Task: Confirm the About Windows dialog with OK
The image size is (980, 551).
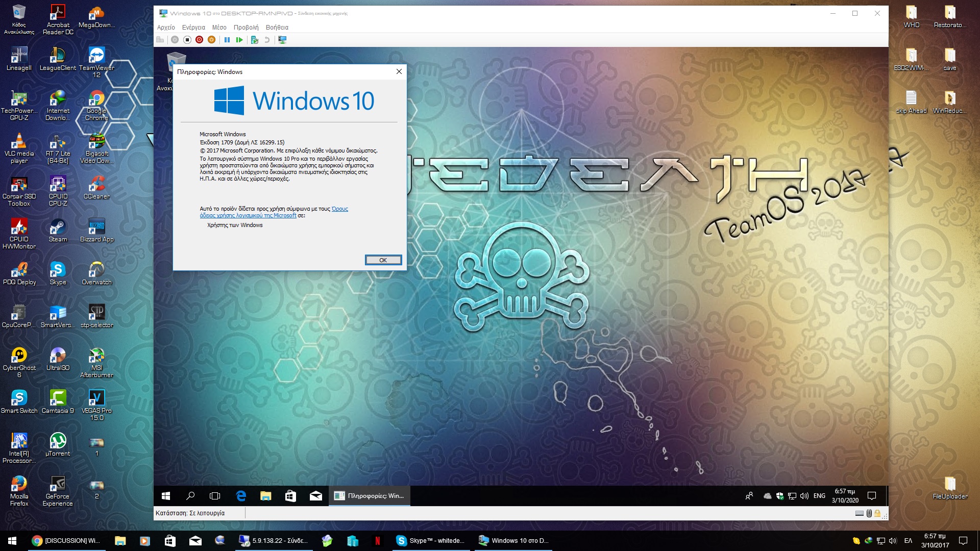Action: 383,260
